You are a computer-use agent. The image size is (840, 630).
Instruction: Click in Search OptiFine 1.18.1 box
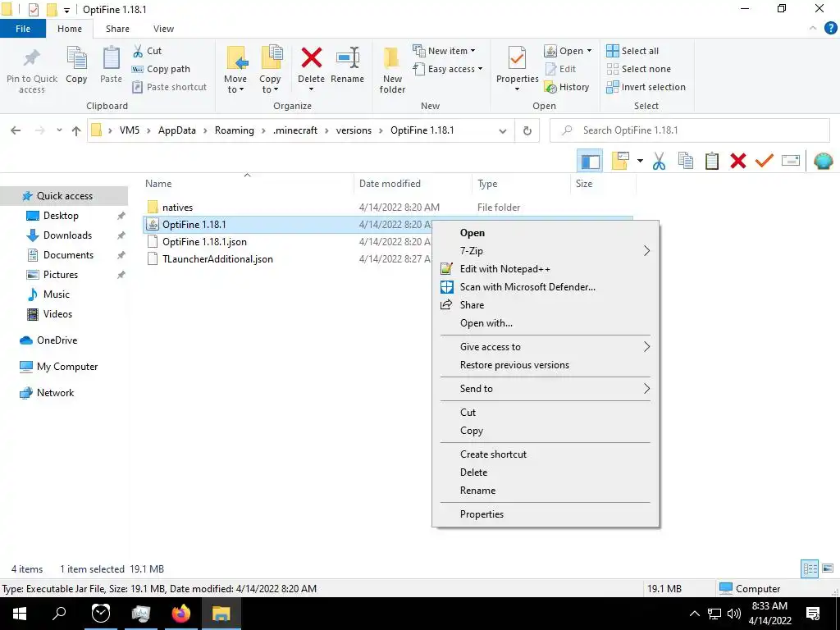(x=689, y=130)
